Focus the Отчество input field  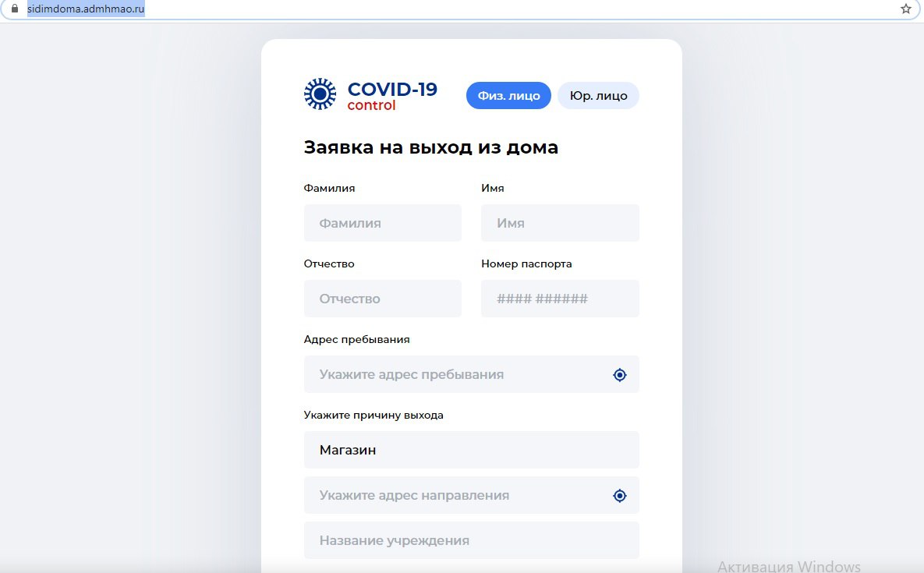382,299
